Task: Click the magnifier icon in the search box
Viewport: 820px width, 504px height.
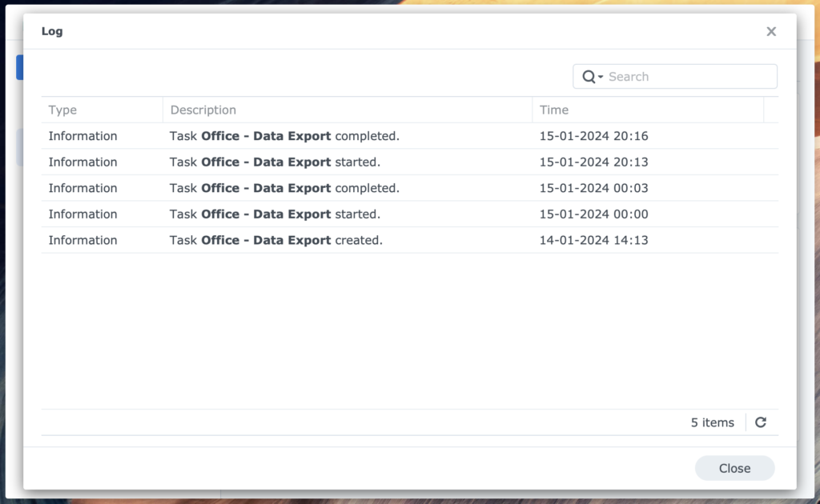Action: click(x=587, y=76)
